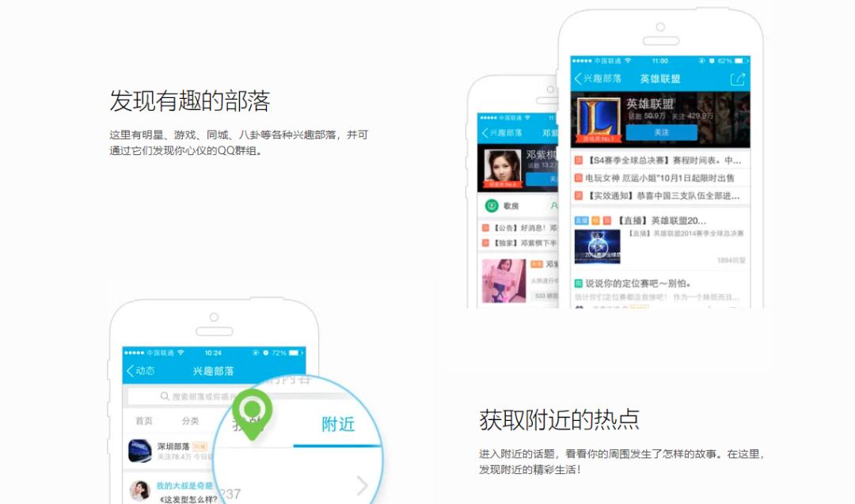The width and height of the screenshot is (855, 504).
Task: Open post 说说你的定位赛吧～别怕。
Action: [x=638, y=283]
